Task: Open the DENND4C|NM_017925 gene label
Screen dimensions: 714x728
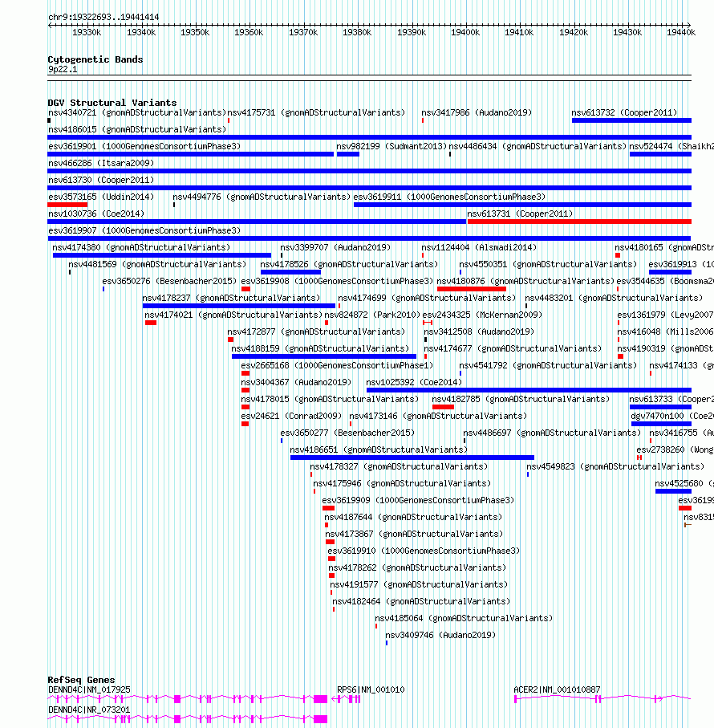Action: (x=89, y=690)
